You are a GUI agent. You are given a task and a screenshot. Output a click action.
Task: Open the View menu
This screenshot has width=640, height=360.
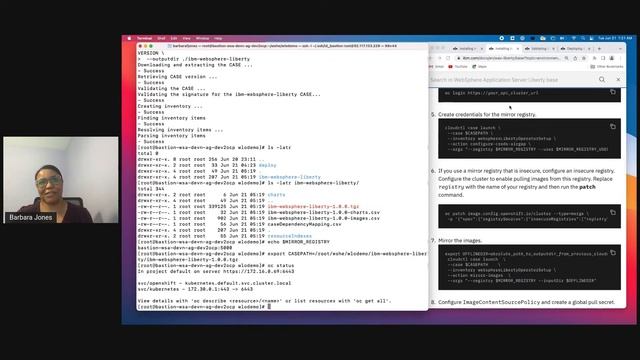coord(187,38)
